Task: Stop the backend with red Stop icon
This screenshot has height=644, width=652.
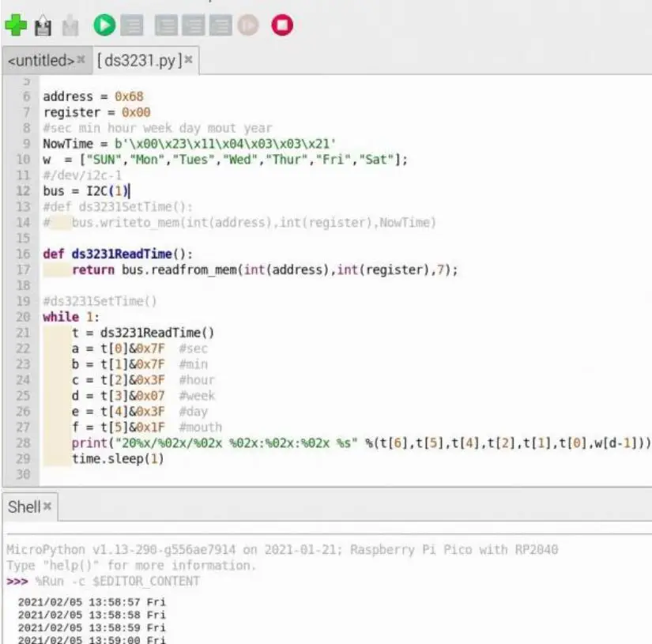Action: 282,26
